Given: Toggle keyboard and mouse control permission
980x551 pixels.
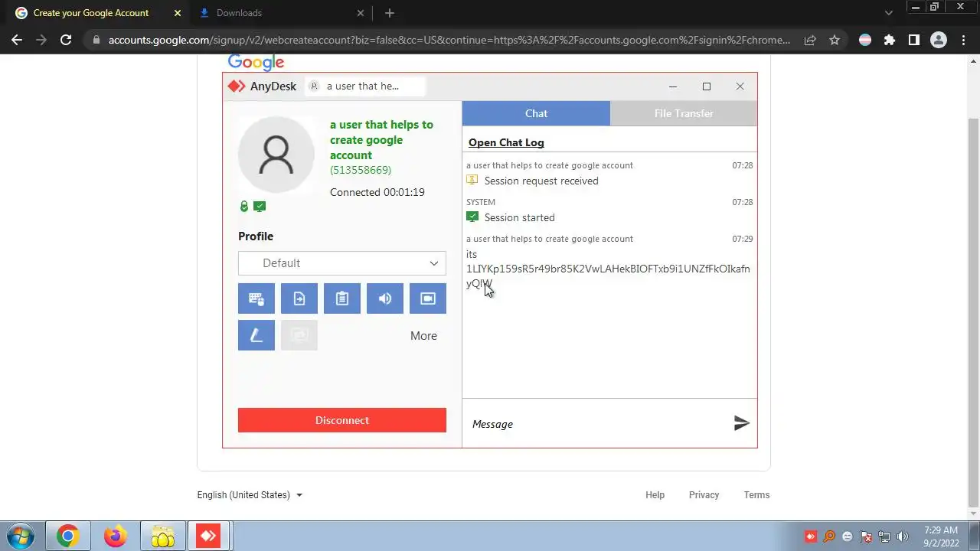Looking at the screenshot, I should (256, 298).
